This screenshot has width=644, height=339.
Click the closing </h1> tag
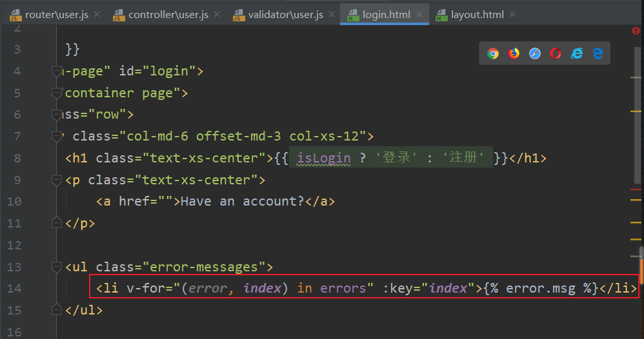pyautogui.click(x=528, y=158)
